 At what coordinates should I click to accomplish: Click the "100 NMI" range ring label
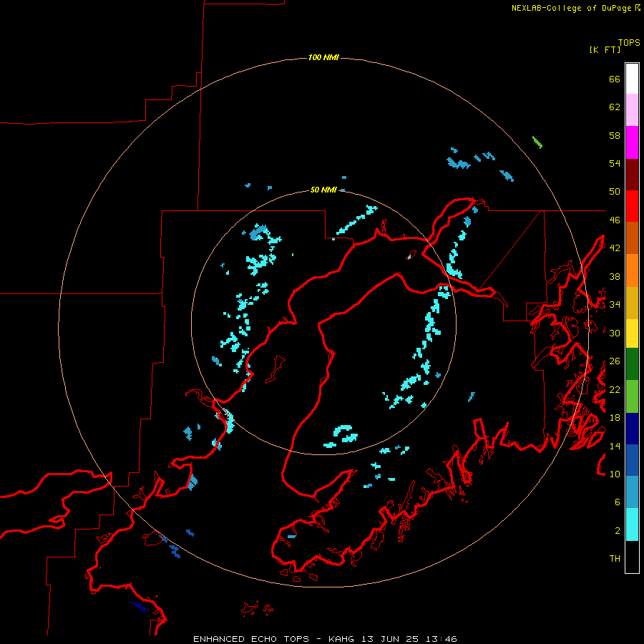point(323,57)
